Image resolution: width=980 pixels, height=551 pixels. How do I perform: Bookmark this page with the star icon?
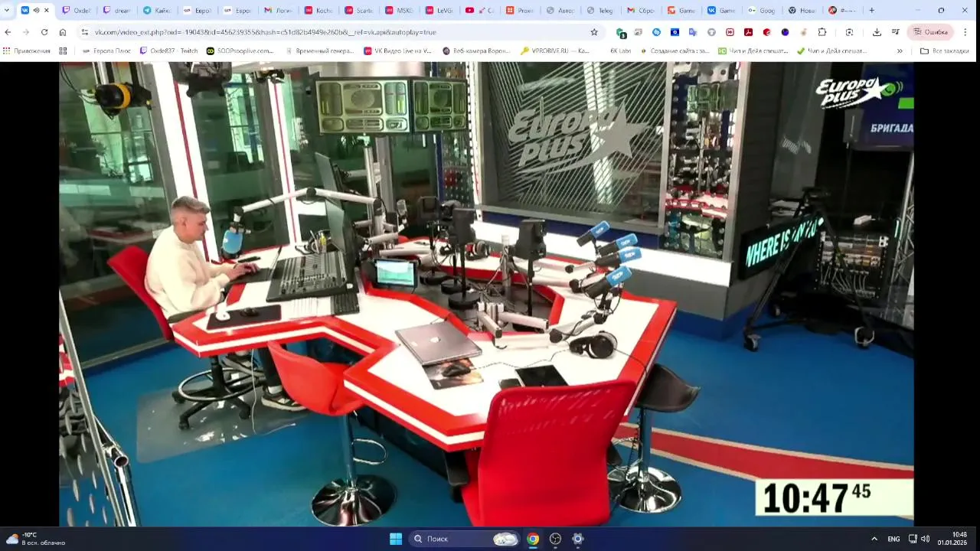(594, 32)
